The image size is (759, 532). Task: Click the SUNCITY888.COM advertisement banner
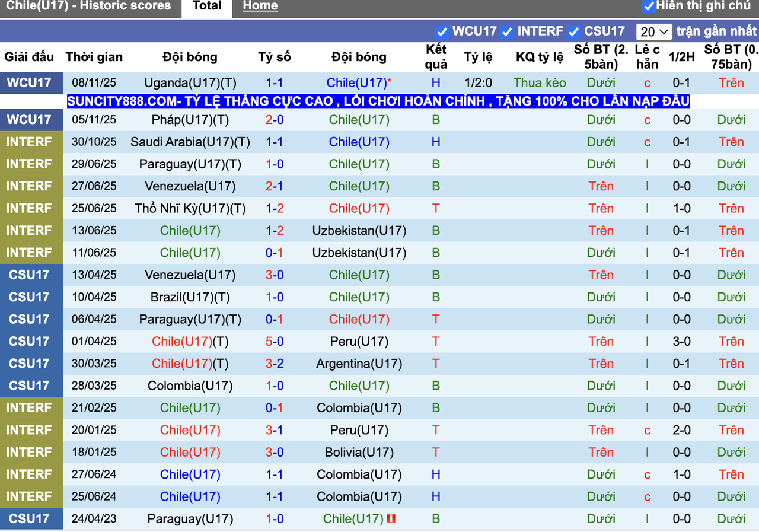[379, 101]
